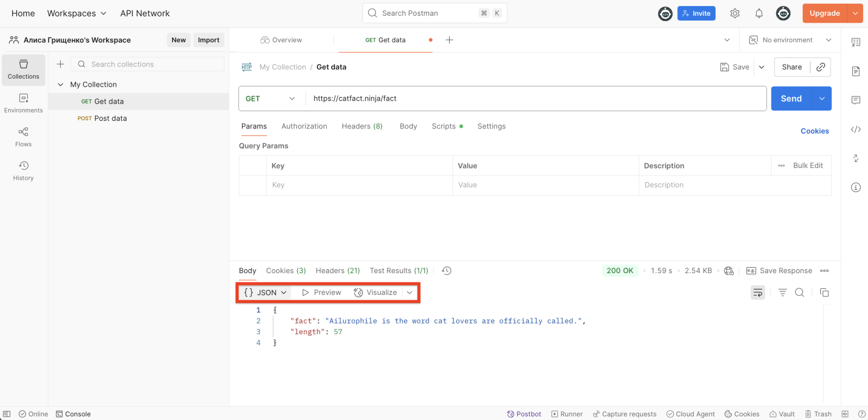Viewport: 868px width, 420px height.
Task: Switch to the Authorization tab
Action: (x=304, y=126)
